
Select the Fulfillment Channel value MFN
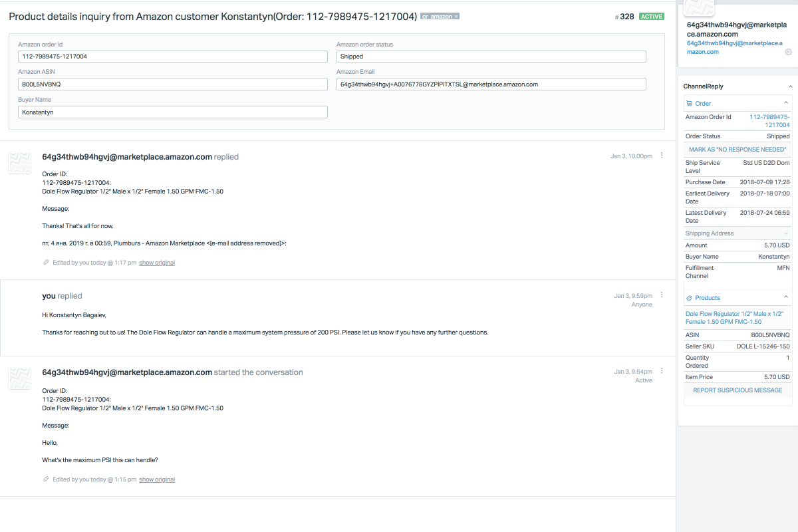point(783,268)
